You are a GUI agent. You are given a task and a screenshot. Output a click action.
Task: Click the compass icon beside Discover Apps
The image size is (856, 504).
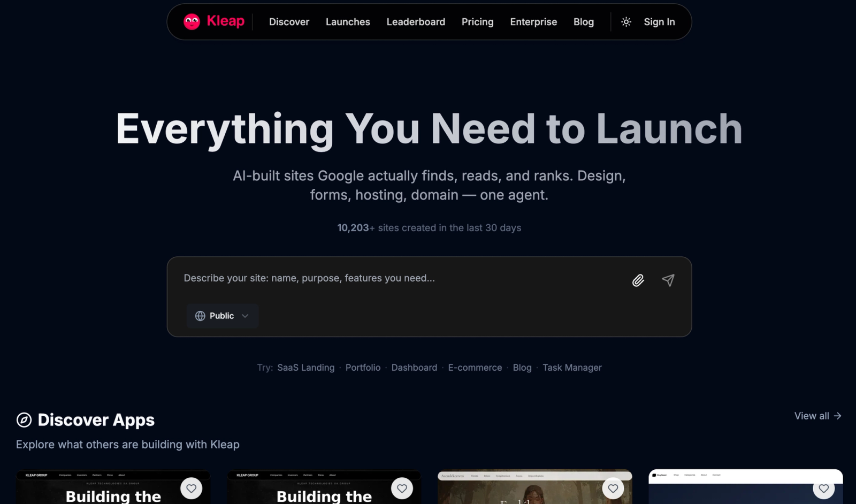(24, 420)
